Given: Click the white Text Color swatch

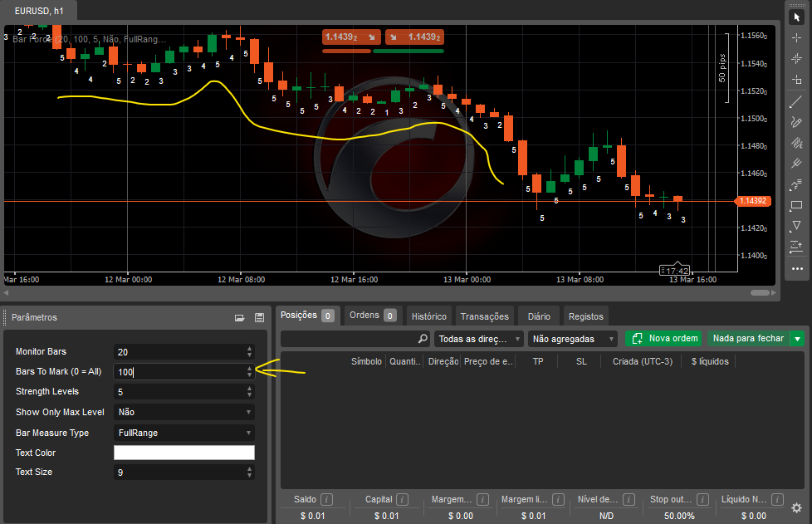Looking at the screenshot, I should click(x=183, y=453).
